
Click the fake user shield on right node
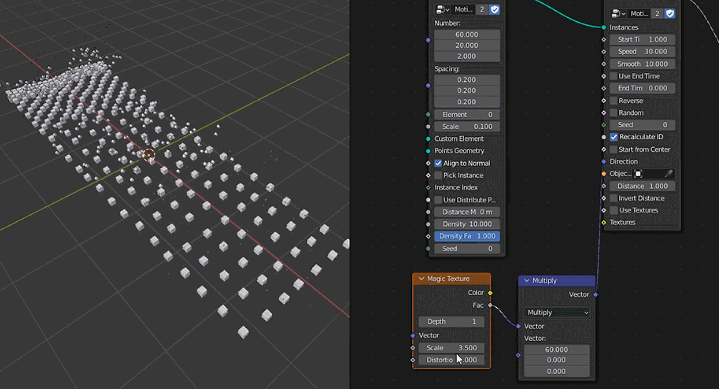coord(670,13)
